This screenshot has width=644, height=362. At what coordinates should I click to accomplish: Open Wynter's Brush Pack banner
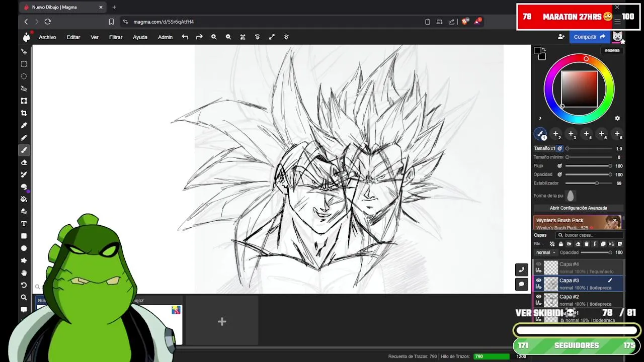pyautogui.click(x=578, y=223)
